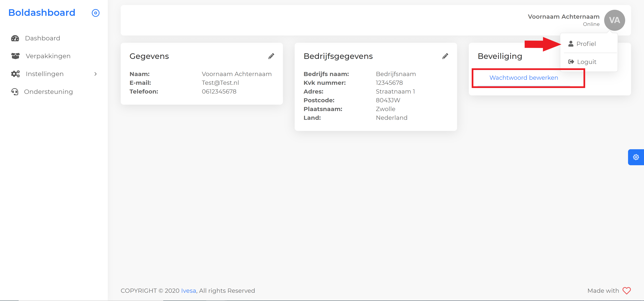Viewport: 644px width, 301px height.
Task: Click the Verpakkingen box icon
Action: pyautogui.click(x=15, y=56)
